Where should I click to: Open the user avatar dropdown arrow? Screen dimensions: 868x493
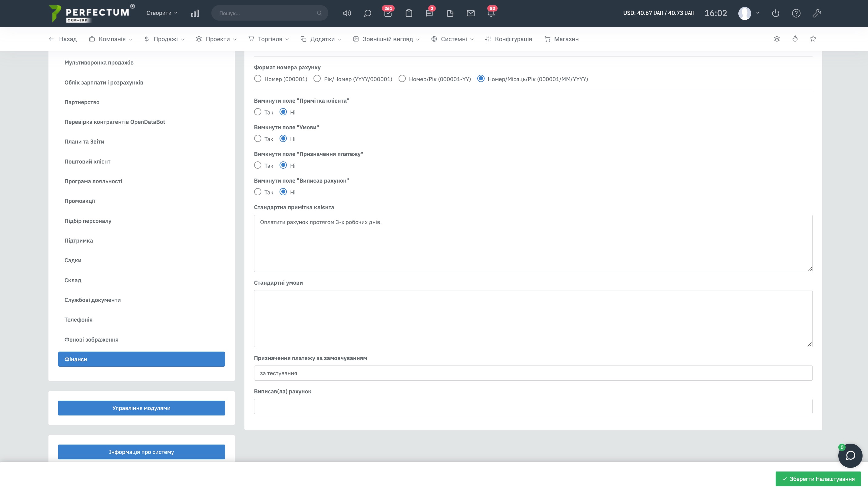click(758, 13)
